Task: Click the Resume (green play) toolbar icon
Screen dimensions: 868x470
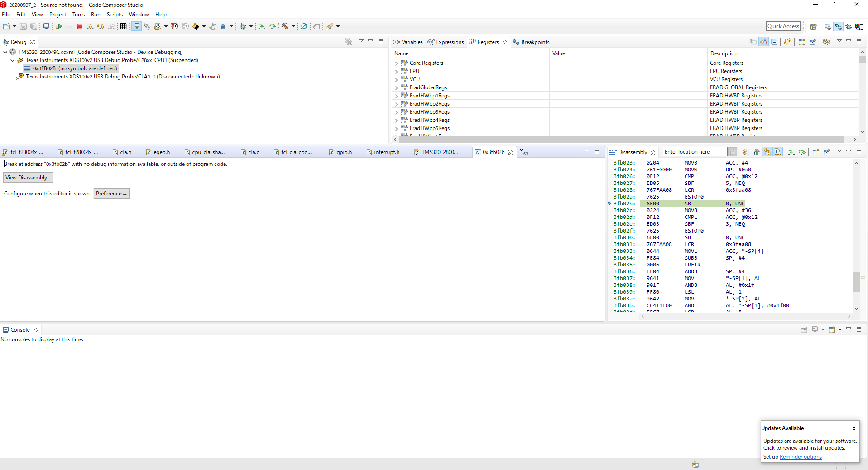Action: [x=59, y=27]
